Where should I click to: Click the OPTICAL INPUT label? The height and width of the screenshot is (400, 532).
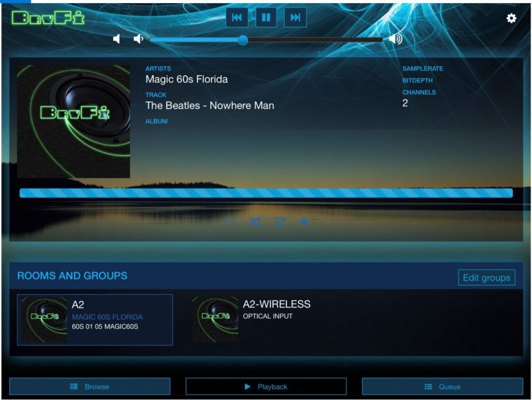tap(268, 316)
